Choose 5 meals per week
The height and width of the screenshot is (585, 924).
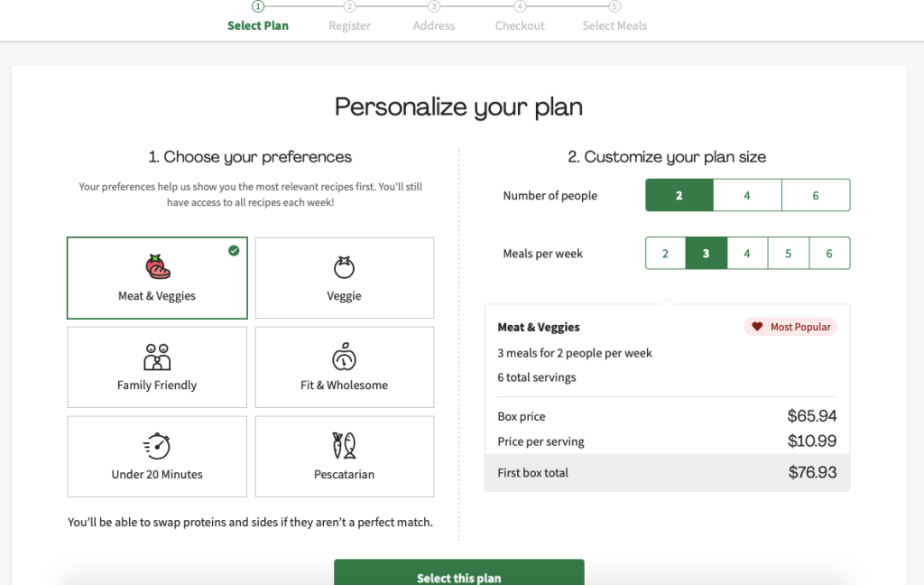click(x=788, y=254)
